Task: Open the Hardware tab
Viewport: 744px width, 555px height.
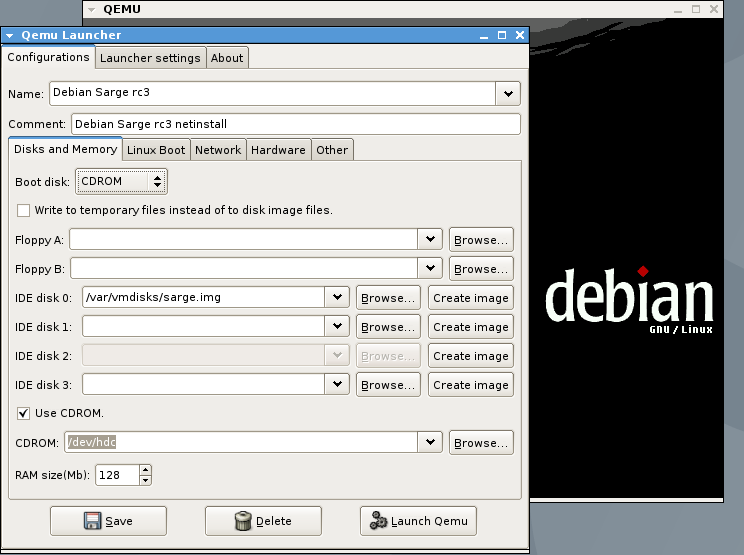Action: coord(279,150)
